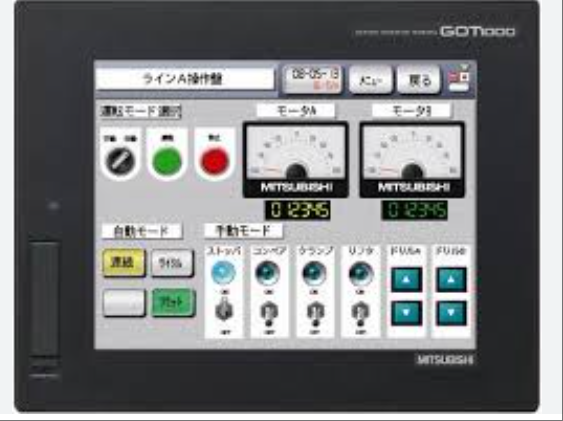
Task: Push the red stop button
Action: point(215,161)
